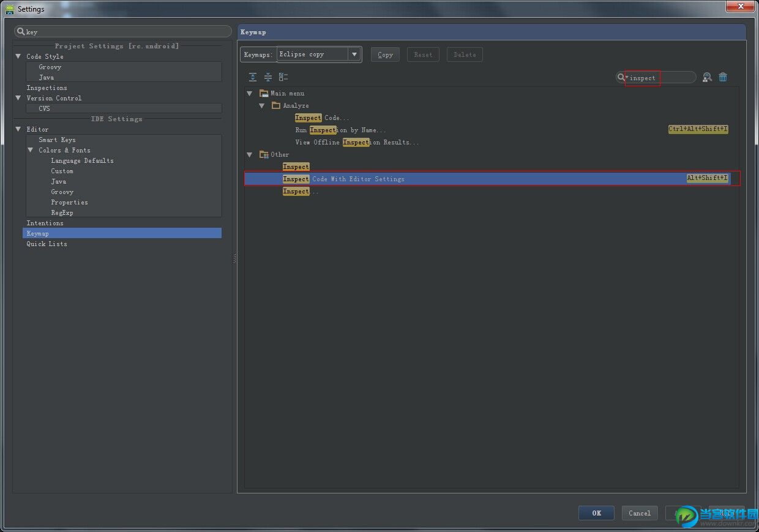Select the Keymap settings entry
The image size is (759, 532).
click(x=122, y=233)
